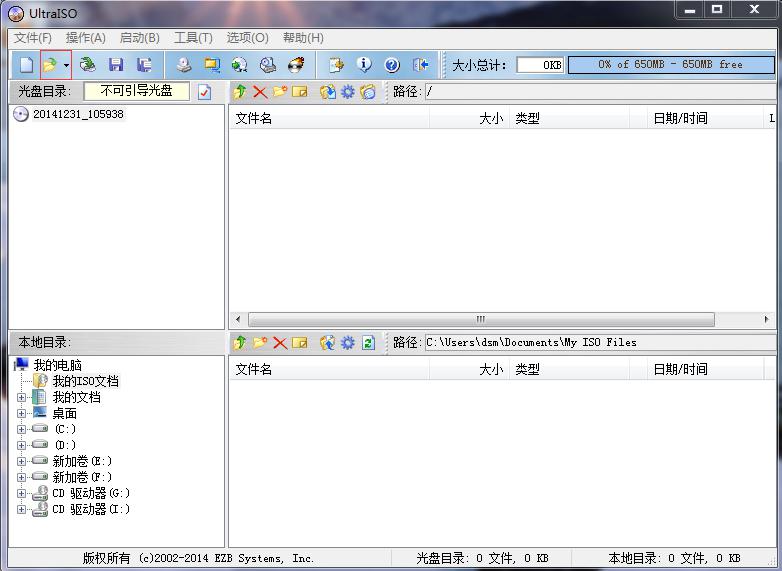
Task: Open the 工具(T) menu
Action: [193, 38]
